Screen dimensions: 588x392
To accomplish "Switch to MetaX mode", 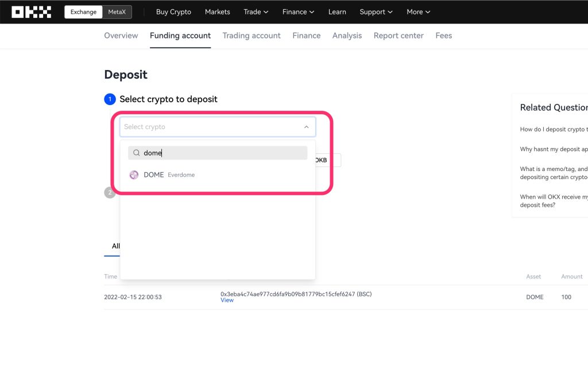I will coord(117,12).
